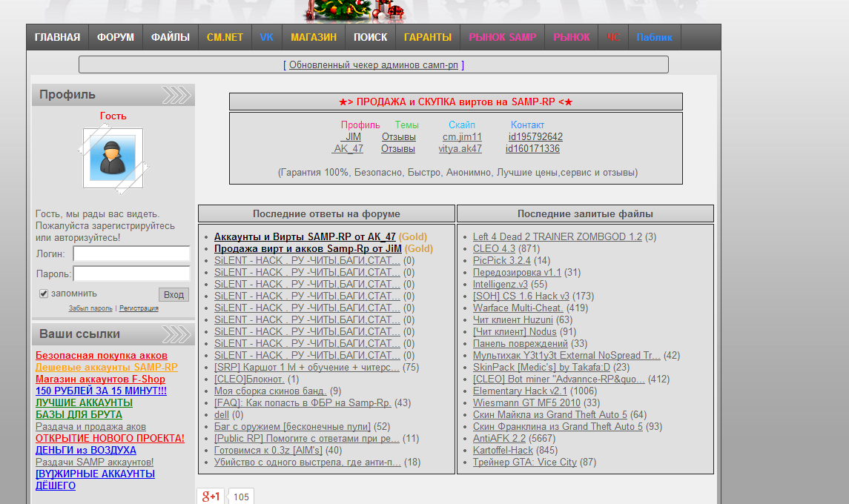Viewport: 849px width, 504px height.
Task: Open the [SOH] CS 1.6 Hack v3 file
Action: click(521, 296)
